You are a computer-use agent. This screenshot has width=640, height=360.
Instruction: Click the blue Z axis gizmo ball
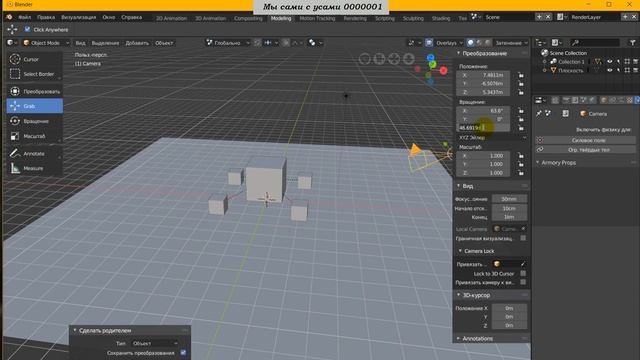coord(431,58)
